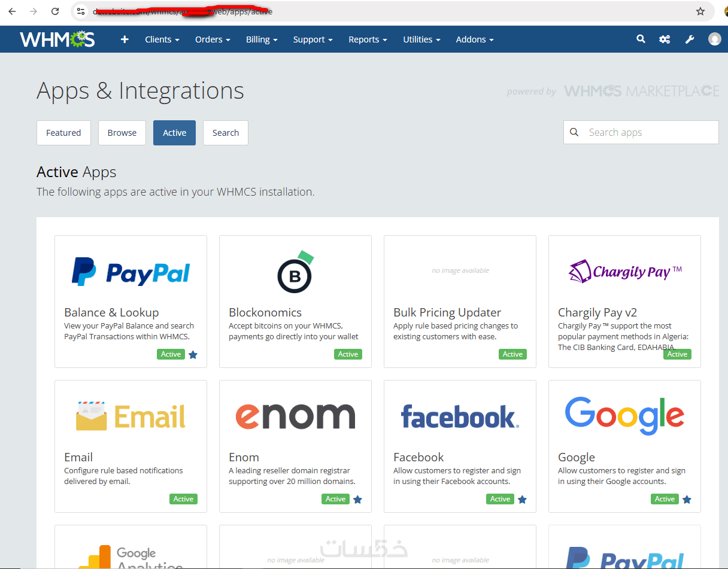Open the user account avatar menu
The width and height of the screenshot is (728, 569).
point(715,39)
